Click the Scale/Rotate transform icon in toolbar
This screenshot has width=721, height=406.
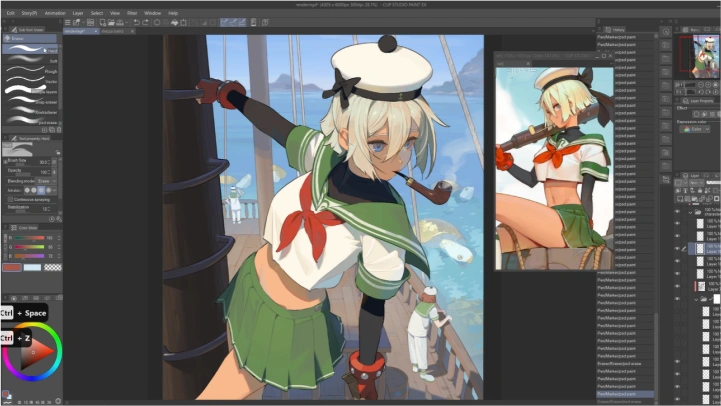point(184,22)
